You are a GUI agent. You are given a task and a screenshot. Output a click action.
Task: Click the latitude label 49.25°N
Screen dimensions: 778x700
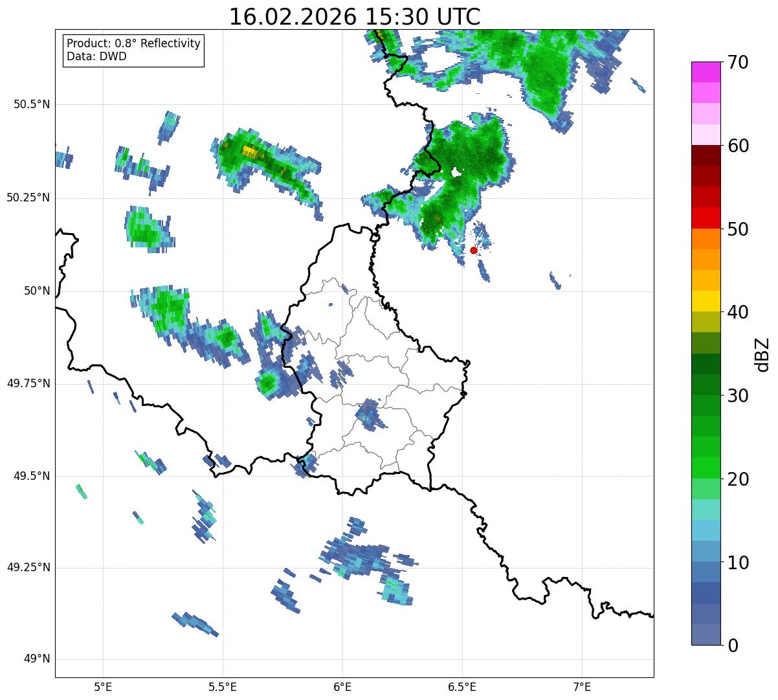click(28, 567)
